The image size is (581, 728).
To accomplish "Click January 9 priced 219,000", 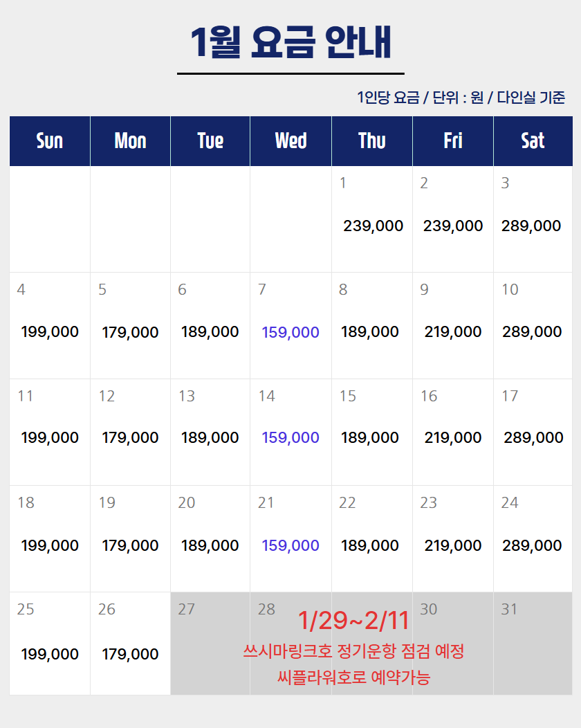I will (453, 332).
